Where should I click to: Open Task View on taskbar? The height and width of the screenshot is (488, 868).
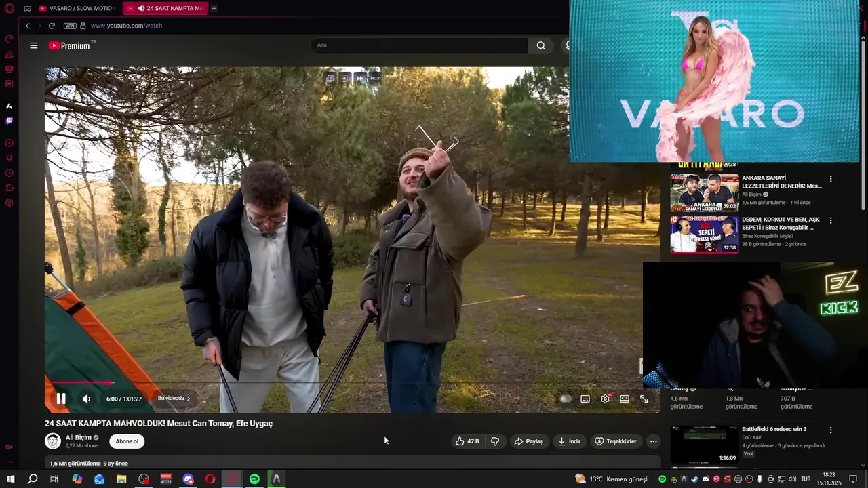tap(54, 479)
